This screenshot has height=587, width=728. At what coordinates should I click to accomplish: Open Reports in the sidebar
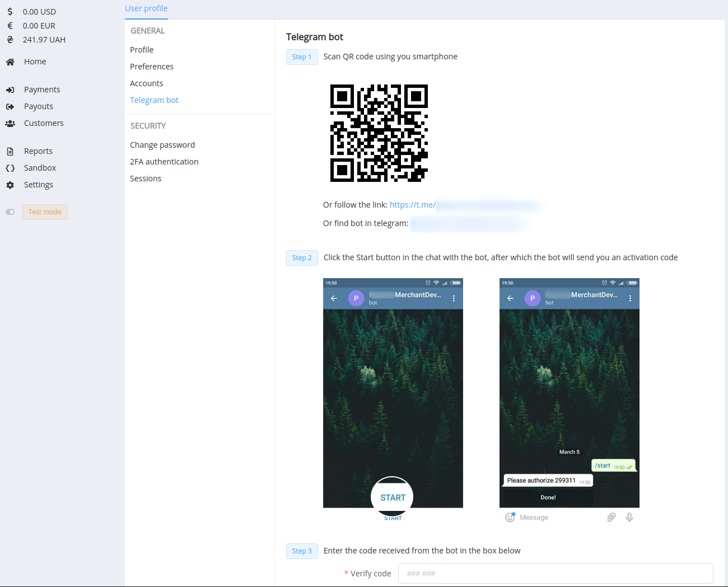[38, 151]
